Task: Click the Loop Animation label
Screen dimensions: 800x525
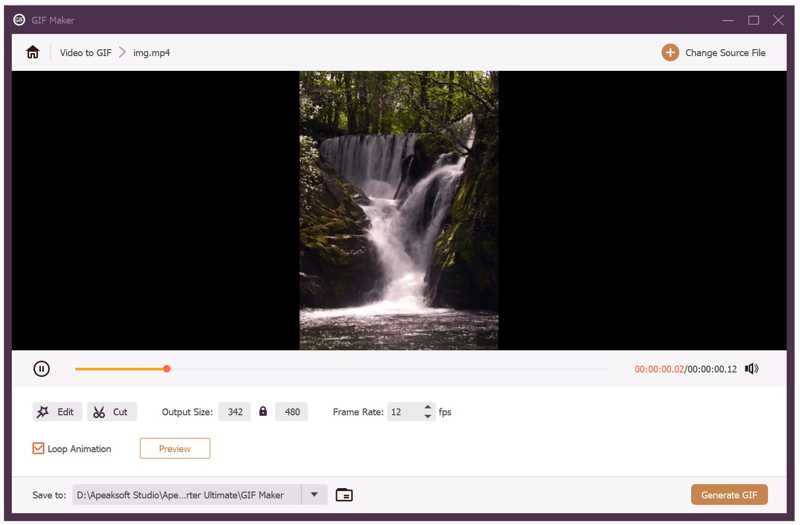Action: pos(79,449)
